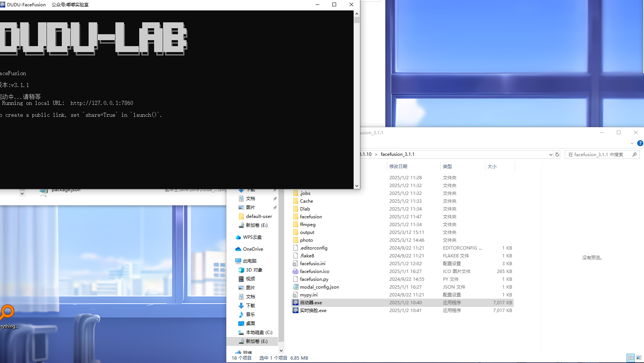Viewport: 644px width, 363px height.
Task: Click the ffmpeg folder icon
Action: pyautogui.click(x=296, y=224)
